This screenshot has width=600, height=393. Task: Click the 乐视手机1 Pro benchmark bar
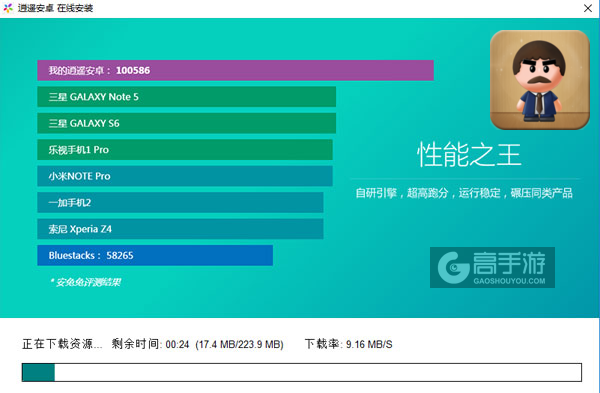click(185, 150)
